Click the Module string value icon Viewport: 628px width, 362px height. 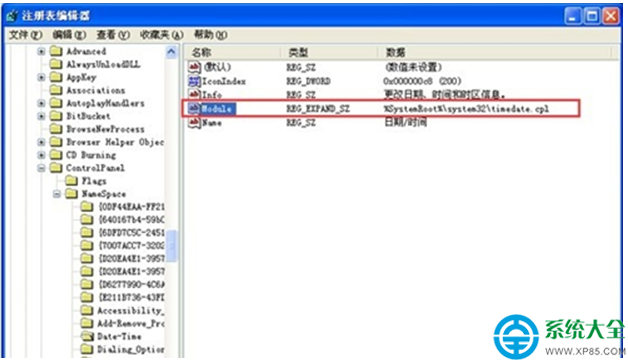(x=195, y=109)
